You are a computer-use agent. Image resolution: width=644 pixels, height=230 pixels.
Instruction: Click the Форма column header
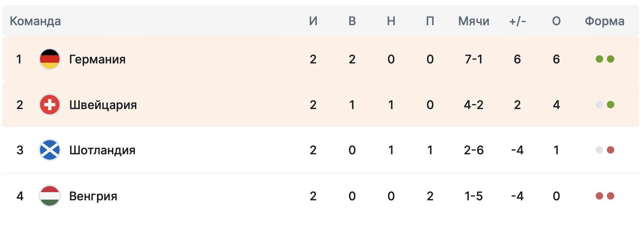605,21
